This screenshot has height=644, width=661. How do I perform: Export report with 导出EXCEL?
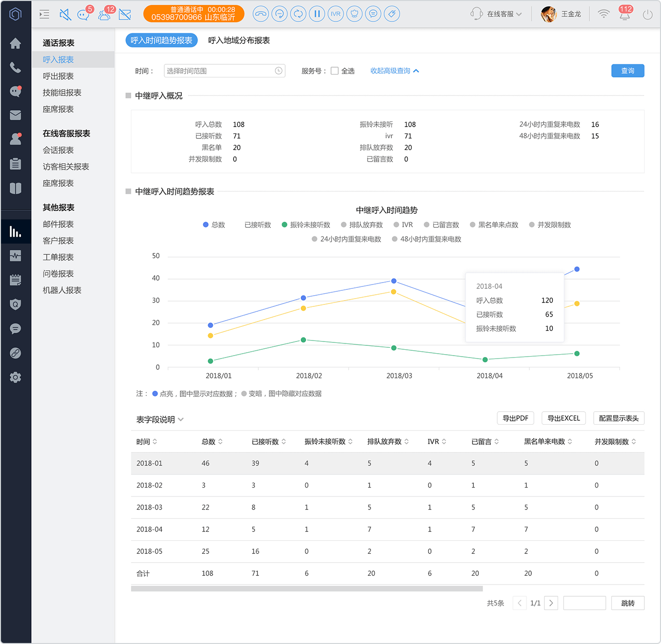click(564, 418)
